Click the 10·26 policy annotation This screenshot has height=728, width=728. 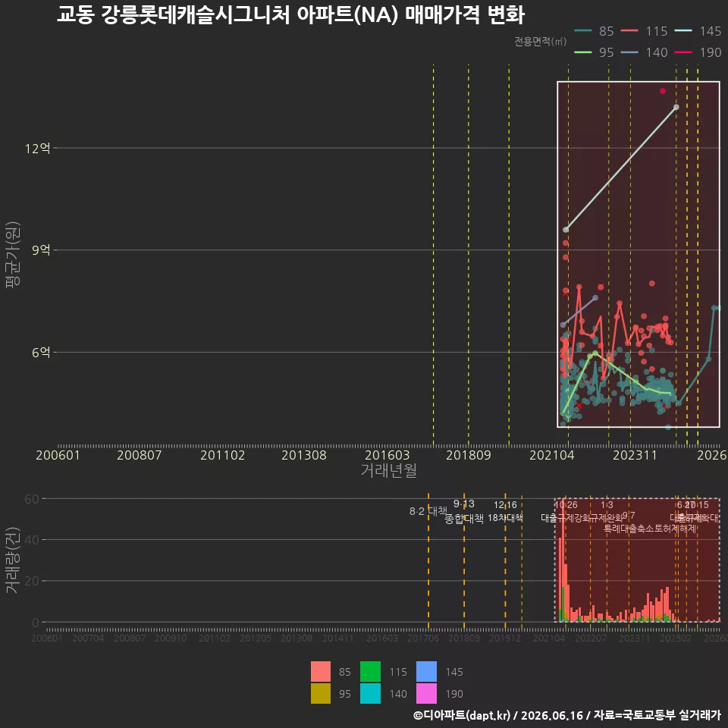click(x=566, y=505)
